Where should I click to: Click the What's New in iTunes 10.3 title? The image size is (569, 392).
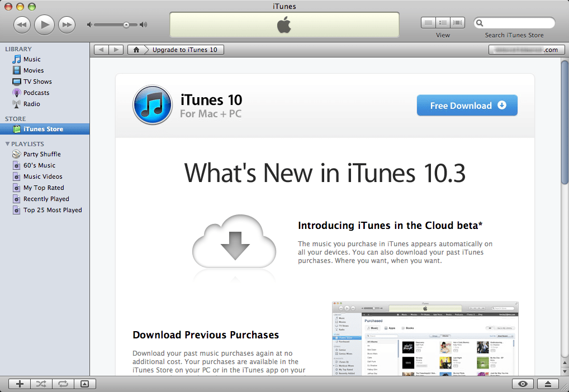(325, 173)
